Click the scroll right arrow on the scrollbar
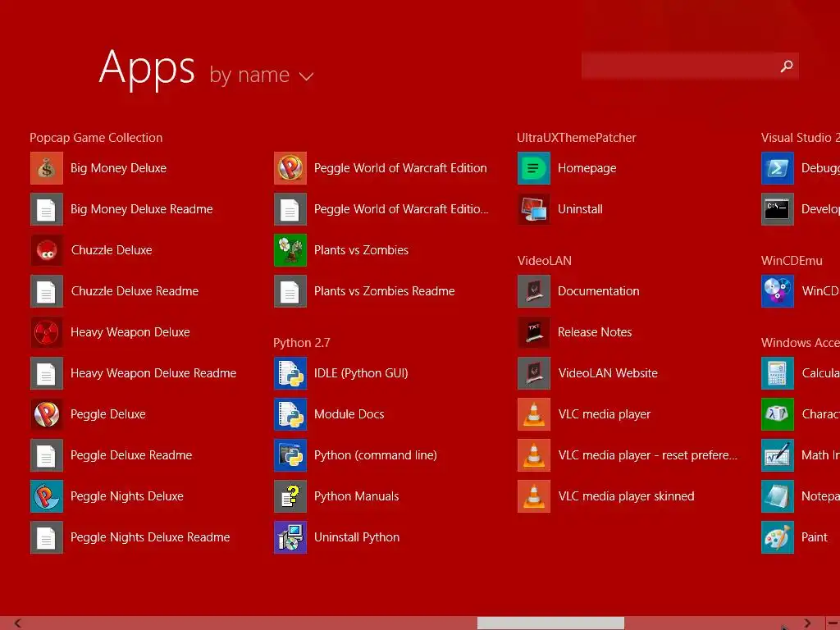Viewport: 840px width, 630px height. (x=807, y=623)
